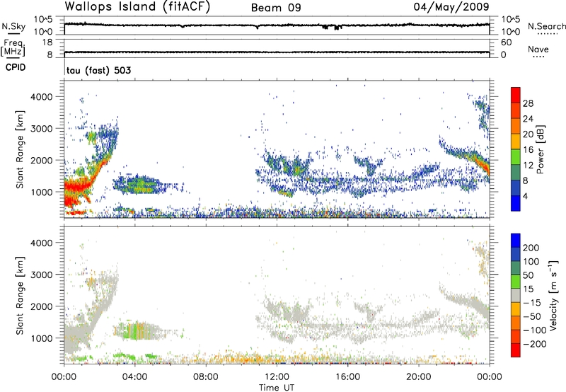
Task: Click the '-200' Velocity colorbar label
Action: (535, 344)
